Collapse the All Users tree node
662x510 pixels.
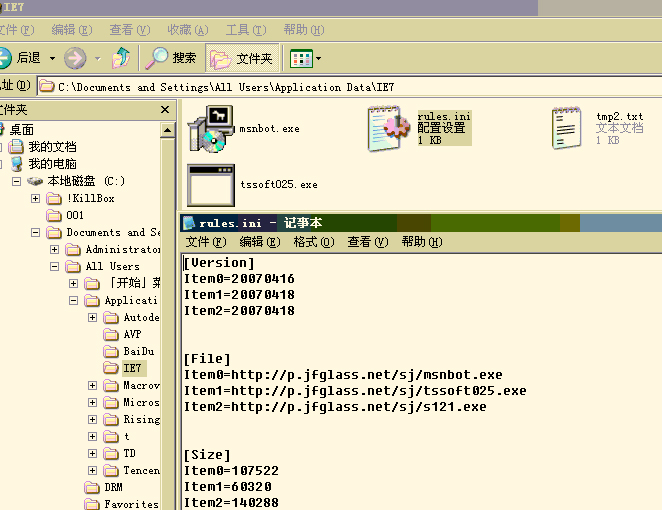pos(54,267)
